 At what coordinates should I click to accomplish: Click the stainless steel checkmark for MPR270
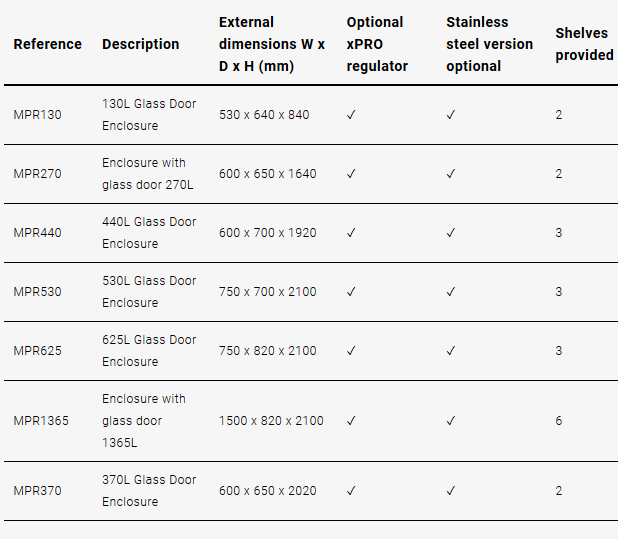click(451, 174)
